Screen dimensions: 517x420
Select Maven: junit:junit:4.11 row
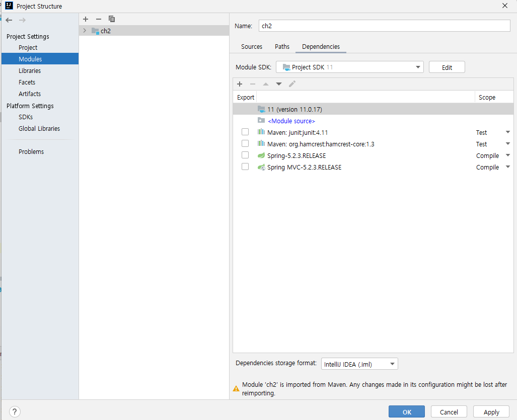373,132
